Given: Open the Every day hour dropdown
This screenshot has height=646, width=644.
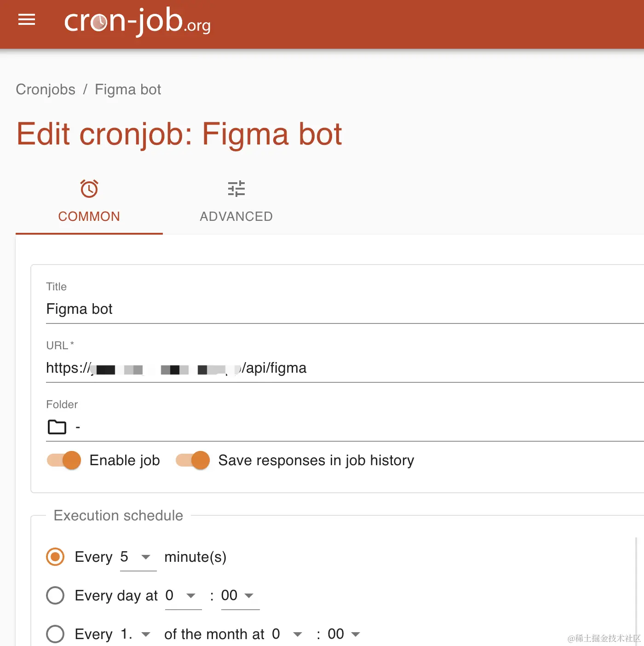Looking at the screenshot, I should [183, 596].
